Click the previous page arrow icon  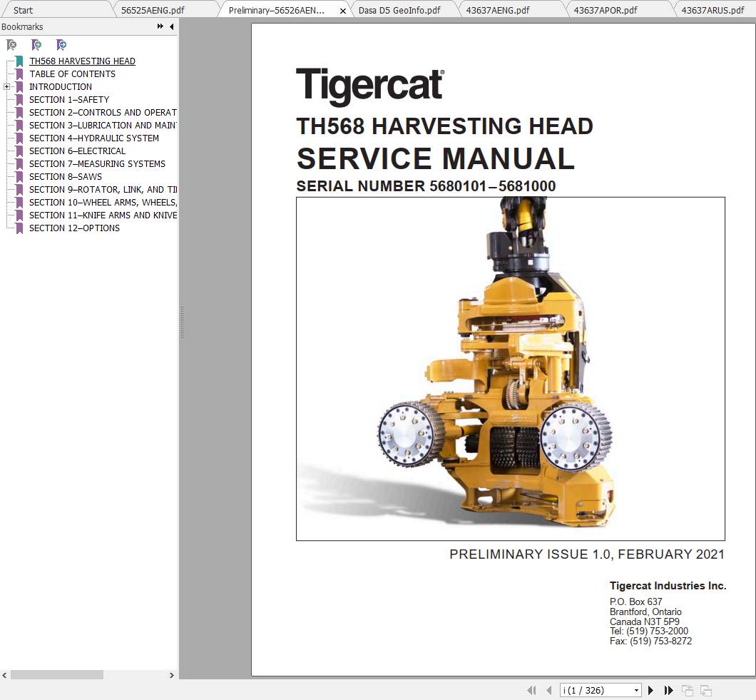tap(550, 691)
